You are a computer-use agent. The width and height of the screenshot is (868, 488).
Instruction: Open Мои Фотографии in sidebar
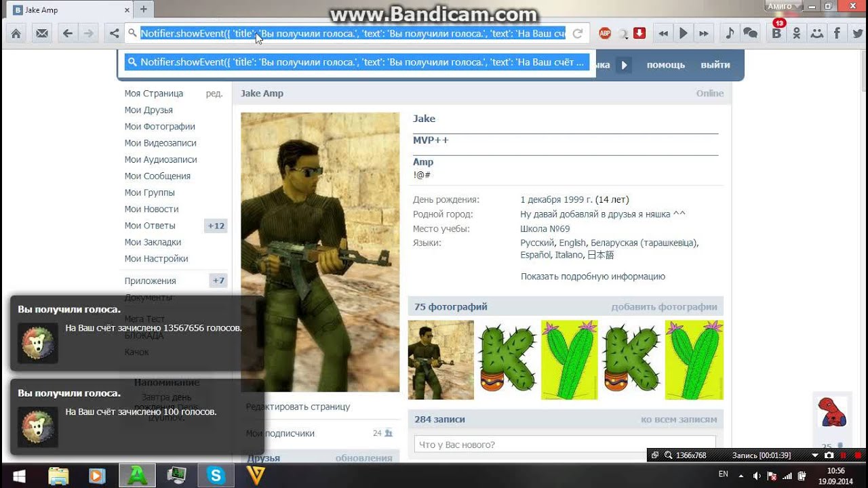tap(160, 126)
